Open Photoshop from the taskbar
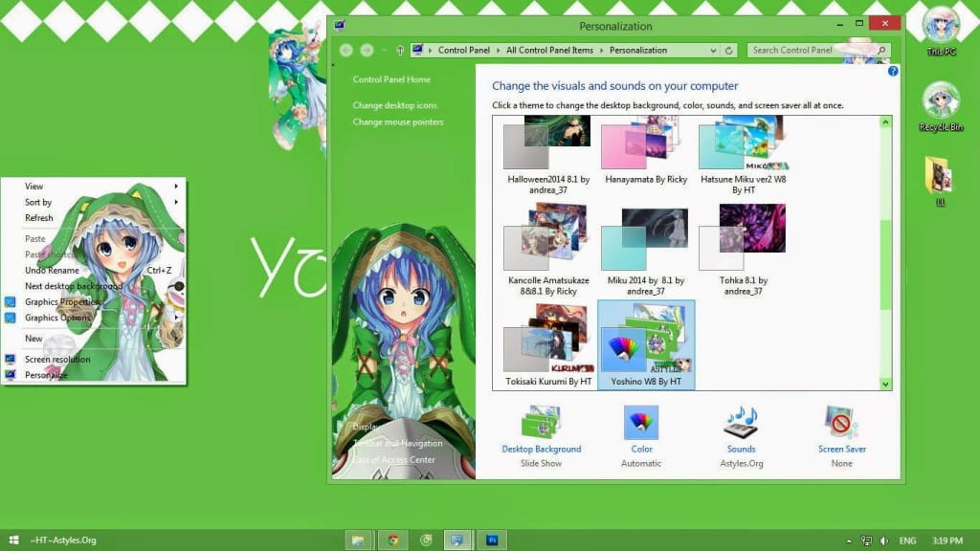 tap(492, 540)
